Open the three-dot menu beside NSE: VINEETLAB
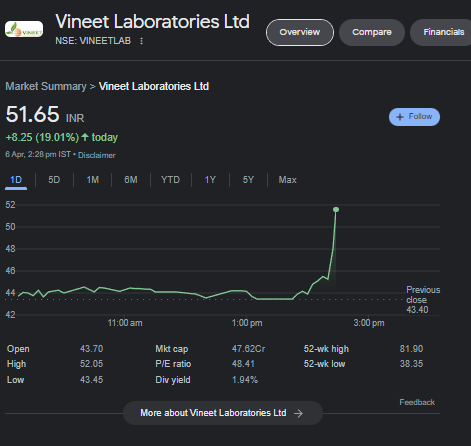471x446 pixels. click(x=141, y=41)
